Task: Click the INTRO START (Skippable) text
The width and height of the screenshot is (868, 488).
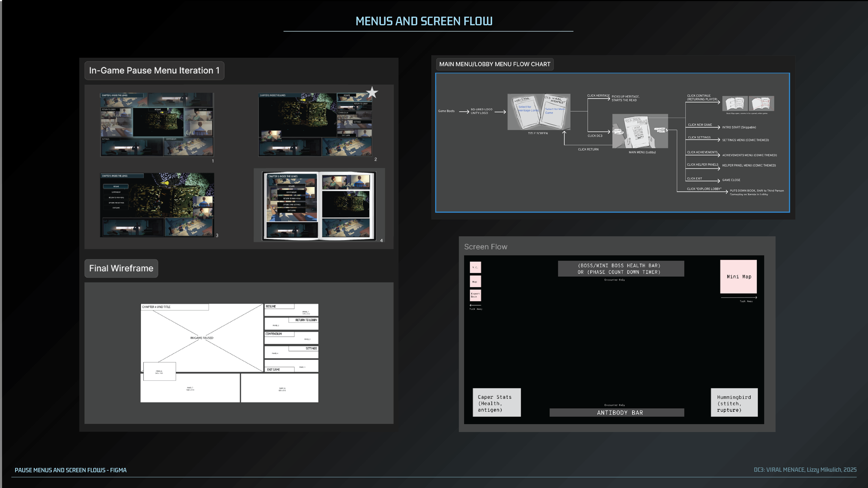Action: (x=739, y=127)
